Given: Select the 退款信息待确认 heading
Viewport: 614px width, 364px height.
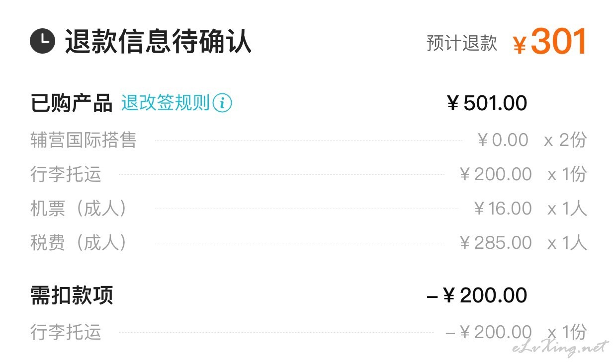Looking at the screenshot, I should tap(158, 42).
